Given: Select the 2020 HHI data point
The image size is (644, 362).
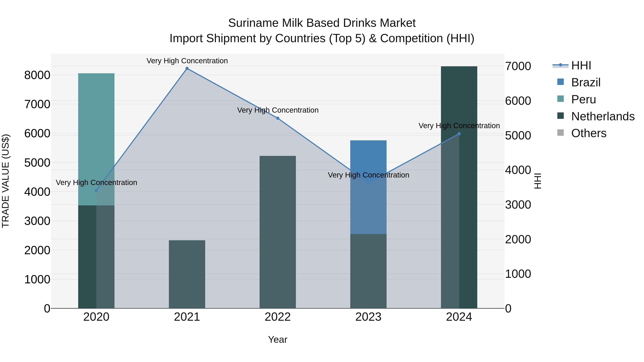Looking at the screenshot, I should tap(96, 190).
